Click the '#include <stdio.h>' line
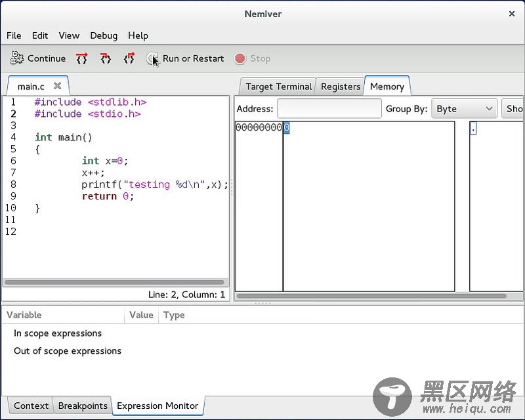The width and height of the screenshot is (525, 420). [87, 114]
